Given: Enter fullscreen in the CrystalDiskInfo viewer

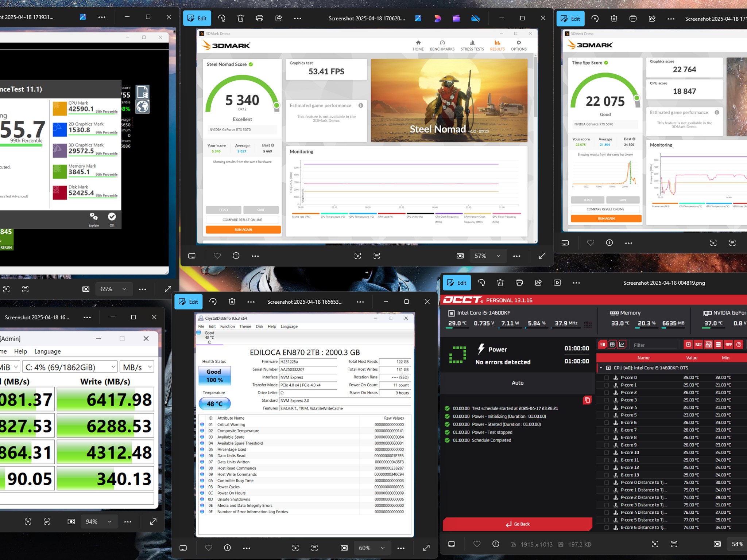Looking at the screenshot, I should (x=426, y=548).
